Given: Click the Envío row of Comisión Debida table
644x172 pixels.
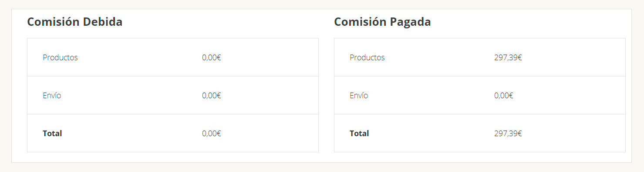Looking at the screenshot, I should pos(173,95).
